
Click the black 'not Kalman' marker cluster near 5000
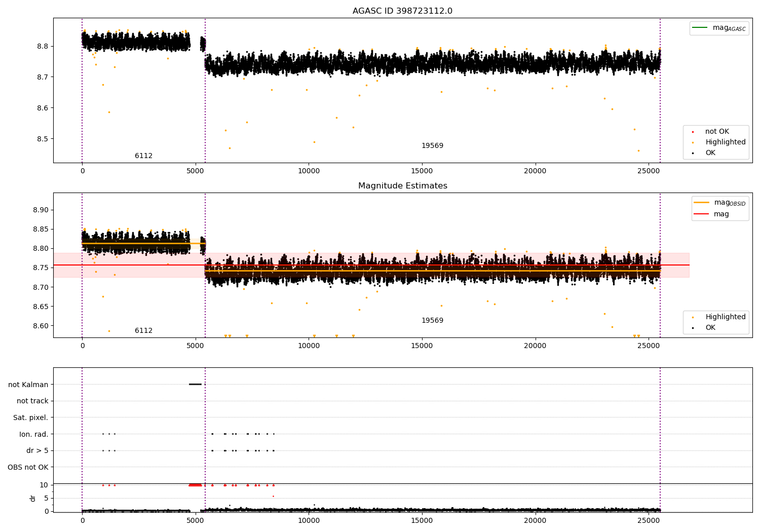(x=195, y=384)
